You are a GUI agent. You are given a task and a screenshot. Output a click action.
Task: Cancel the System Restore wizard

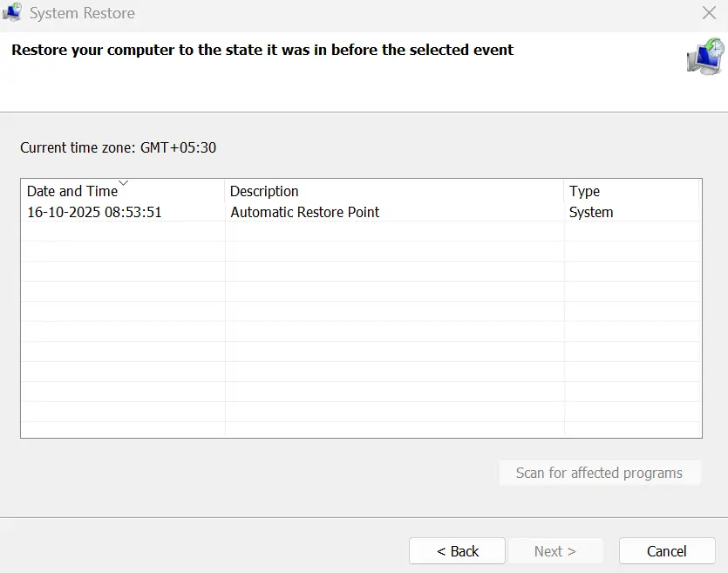666,551
